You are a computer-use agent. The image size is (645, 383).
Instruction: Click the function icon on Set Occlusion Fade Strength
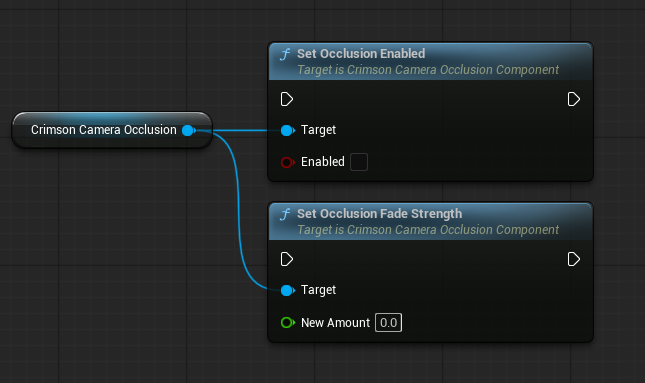(285, 214)
